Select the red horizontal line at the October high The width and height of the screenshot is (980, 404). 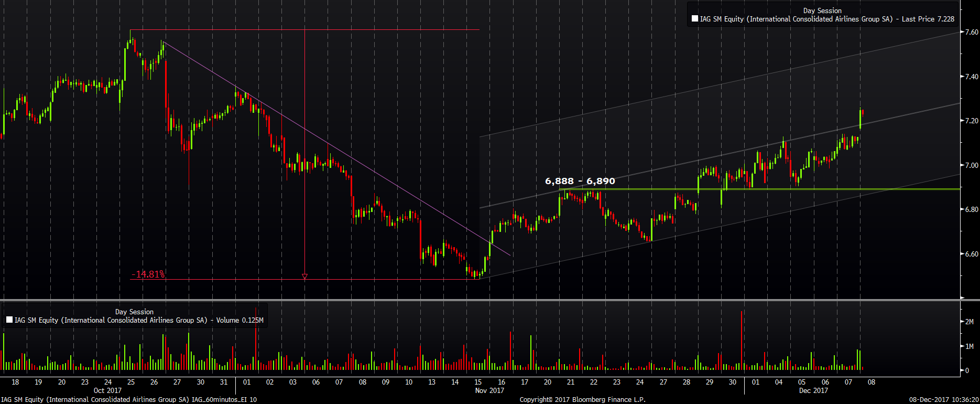304,30
